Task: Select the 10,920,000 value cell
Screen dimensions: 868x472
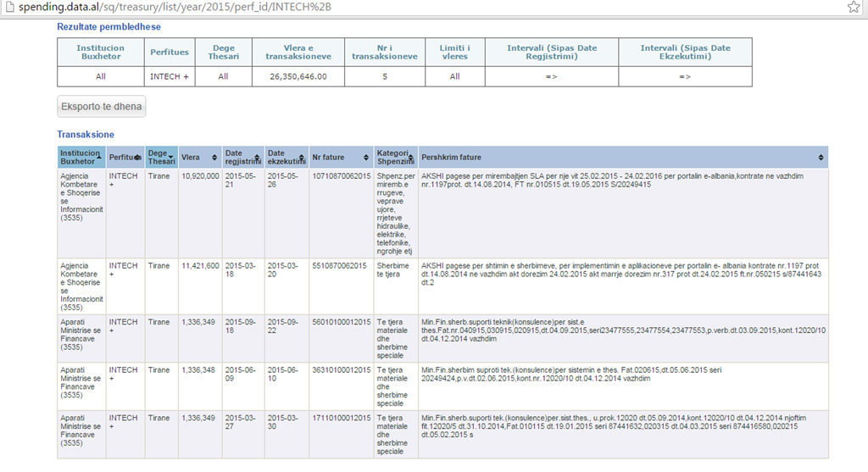Action: pos(200,176)
